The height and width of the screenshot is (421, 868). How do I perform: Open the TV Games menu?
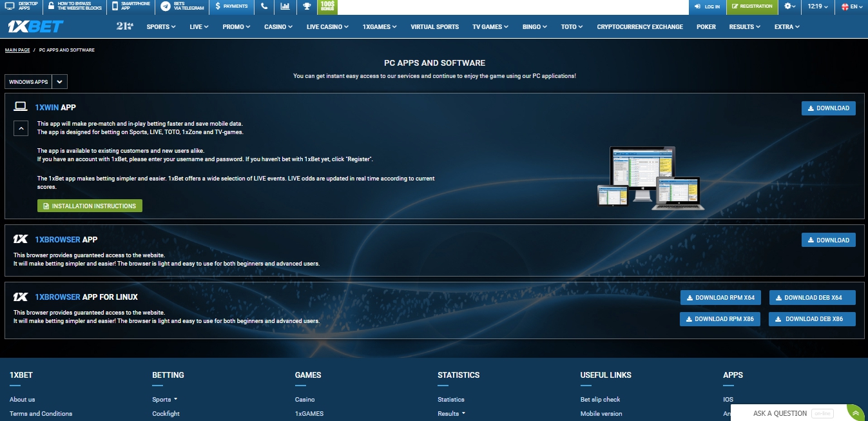click(x=490, y=27)
